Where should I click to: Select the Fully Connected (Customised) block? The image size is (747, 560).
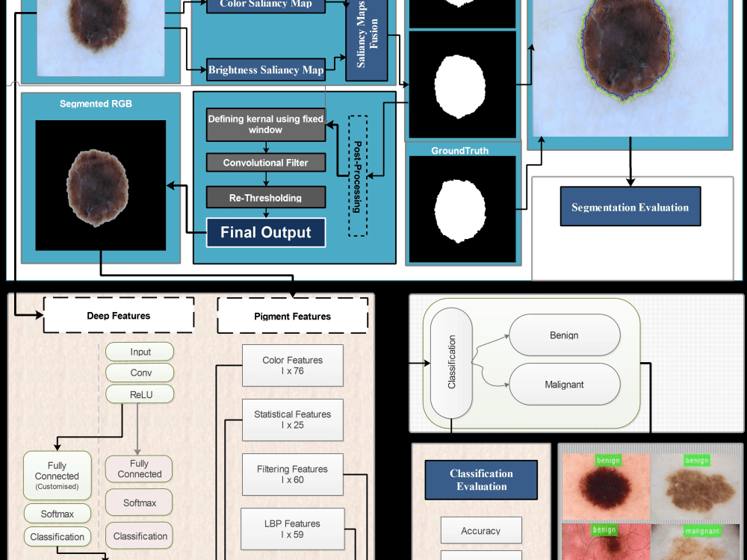coord(58,475)
